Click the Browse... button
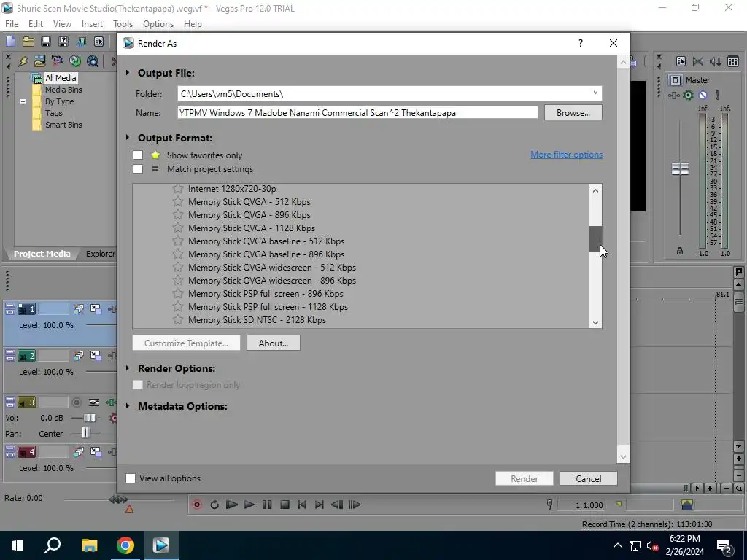The image size is (747, 560). click(x=573, y=113)
